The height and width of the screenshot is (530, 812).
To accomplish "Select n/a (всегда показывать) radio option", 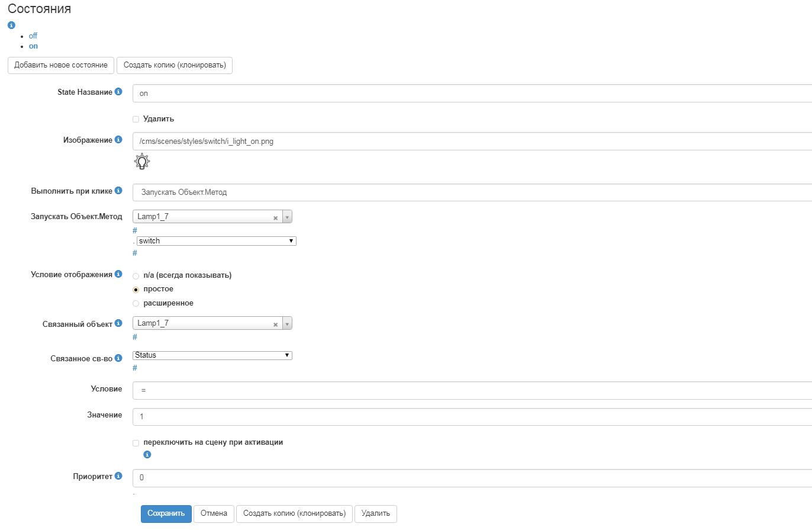I will tap(136, 276).
